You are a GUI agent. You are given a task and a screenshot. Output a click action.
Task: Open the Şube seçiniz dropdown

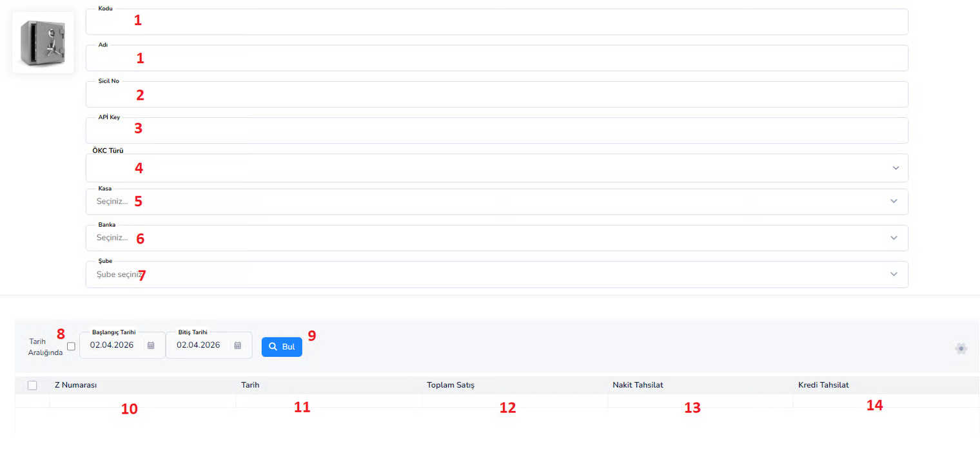pyautogui.click(x=496, y=274)
